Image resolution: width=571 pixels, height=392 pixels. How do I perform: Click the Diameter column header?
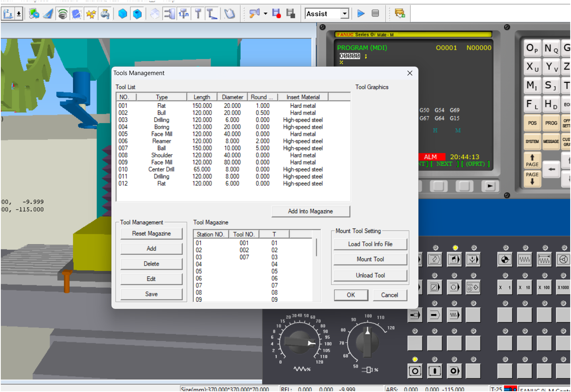click(232, 97)
